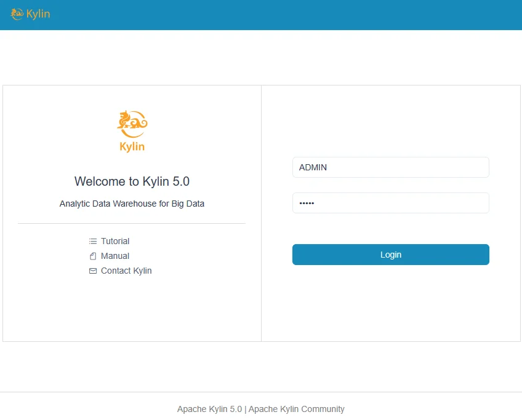
Task: Click the divider line above Tutorial
Action: 132,223
